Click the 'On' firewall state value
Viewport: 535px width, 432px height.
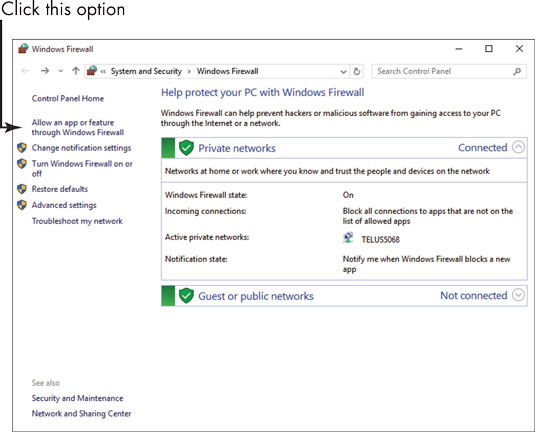(348, 195)
